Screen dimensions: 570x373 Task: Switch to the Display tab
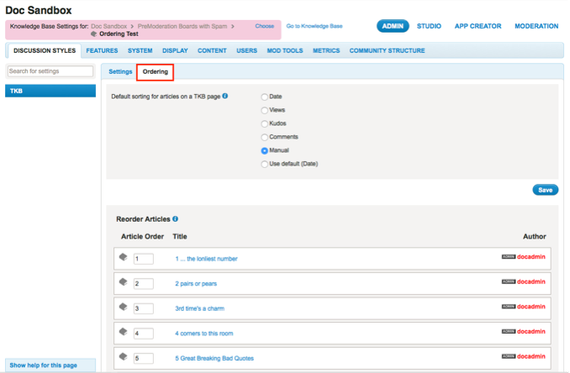coord(175,51)
